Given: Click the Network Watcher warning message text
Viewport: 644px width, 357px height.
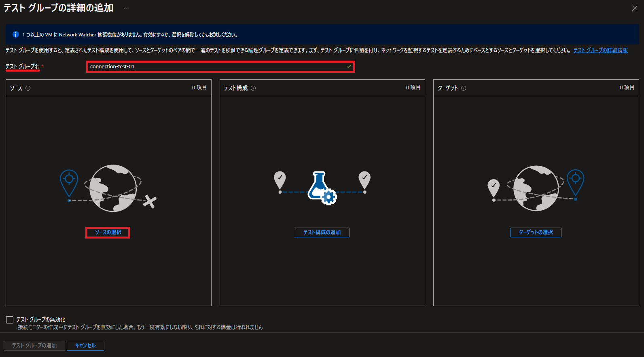Looking at the screenshot, I should click(130, 35).
